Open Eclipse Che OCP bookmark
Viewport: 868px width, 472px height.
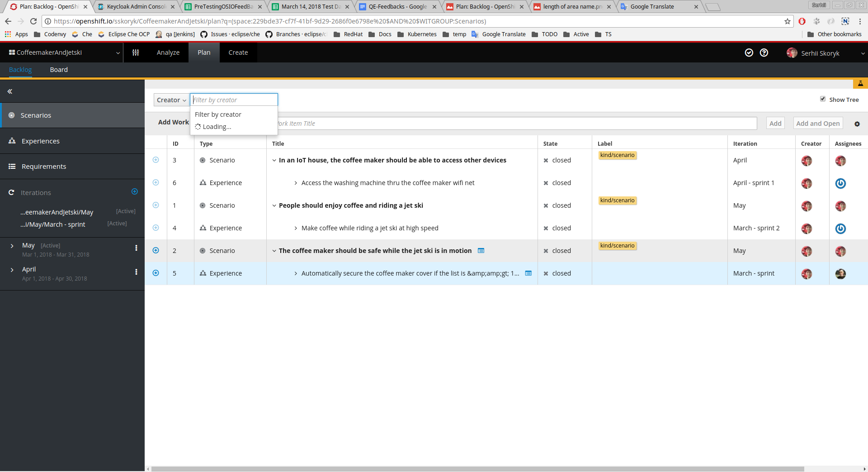pyautogui.click(x=124, y=34)
